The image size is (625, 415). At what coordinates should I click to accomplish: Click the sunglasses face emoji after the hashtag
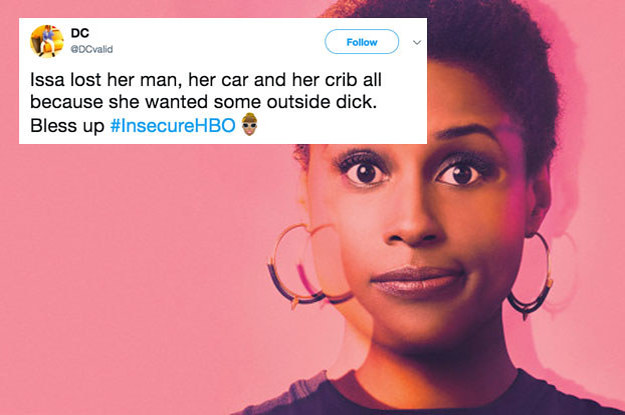pyautogui.click(x=250, y=124)
